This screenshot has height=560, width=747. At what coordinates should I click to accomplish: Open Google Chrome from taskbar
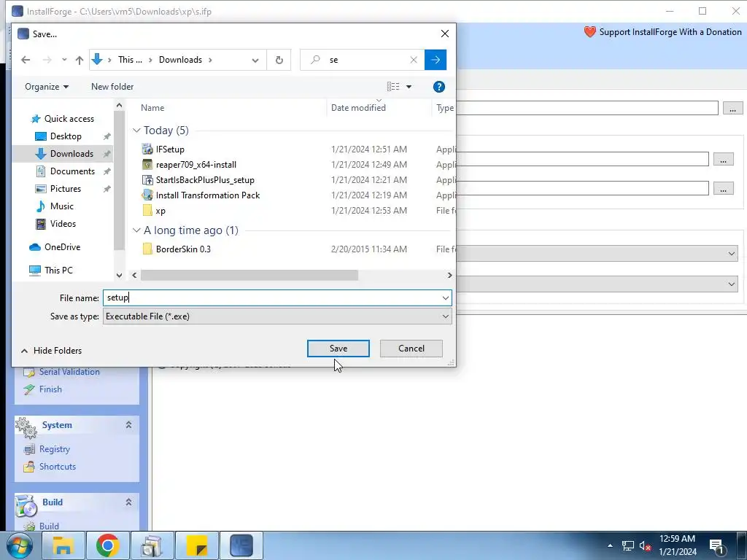coord(108,545)
